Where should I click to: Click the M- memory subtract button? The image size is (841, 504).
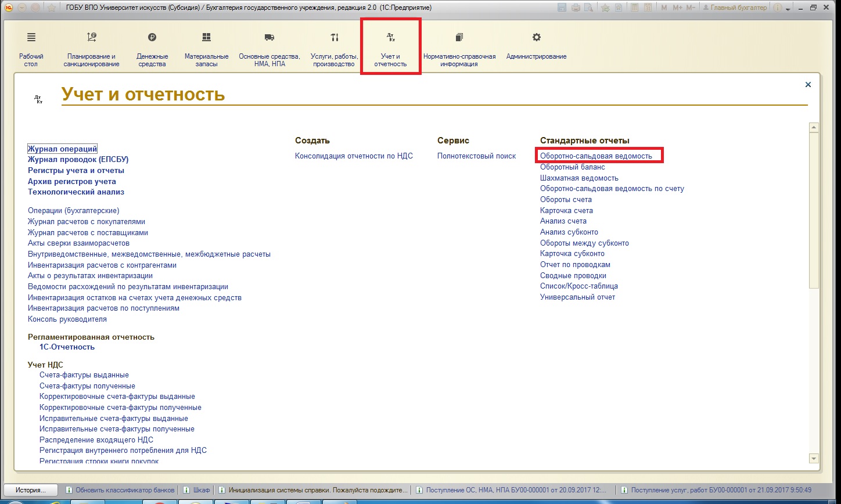click(x=691, y=8)
